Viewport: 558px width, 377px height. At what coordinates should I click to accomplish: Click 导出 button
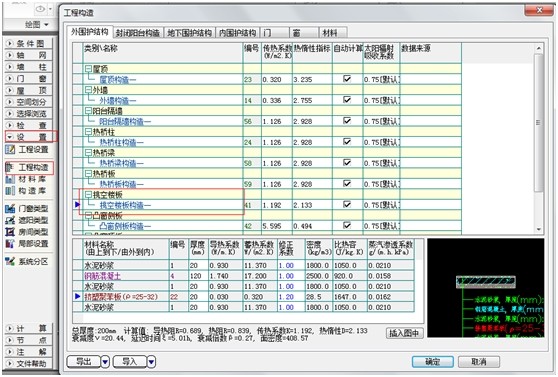[84, 362]
